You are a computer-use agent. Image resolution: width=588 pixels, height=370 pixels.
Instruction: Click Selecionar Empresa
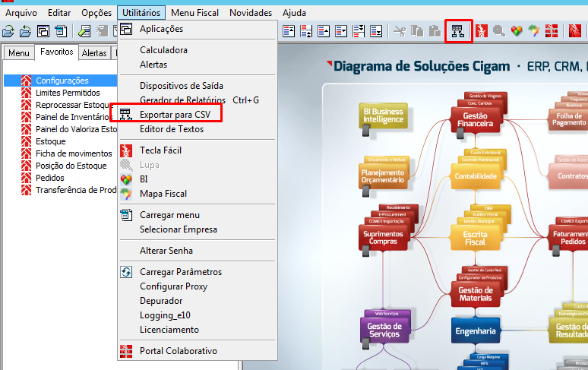pyautogui.click(x=198, y=229)
